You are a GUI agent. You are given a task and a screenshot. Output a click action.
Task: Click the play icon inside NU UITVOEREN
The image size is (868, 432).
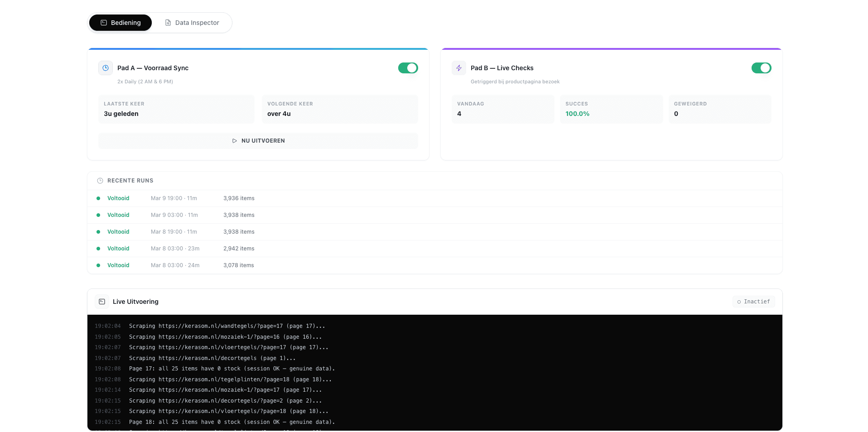tap(235, 141)
